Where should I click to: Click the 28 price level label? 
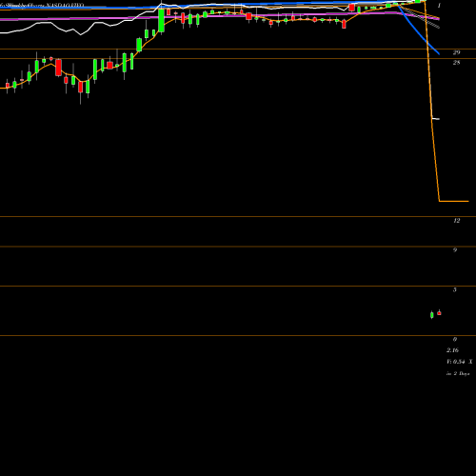(x=456, y=63)
